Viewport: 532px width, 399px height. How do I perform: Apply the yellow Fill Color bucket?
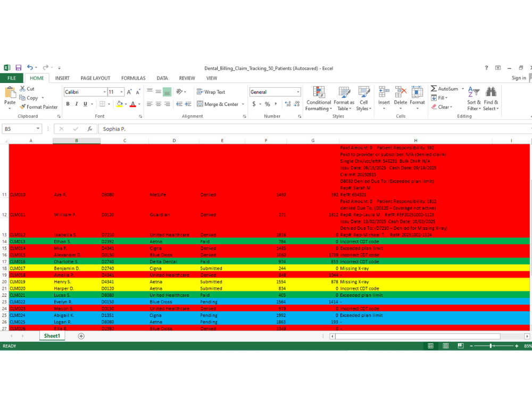click(119, 104)
